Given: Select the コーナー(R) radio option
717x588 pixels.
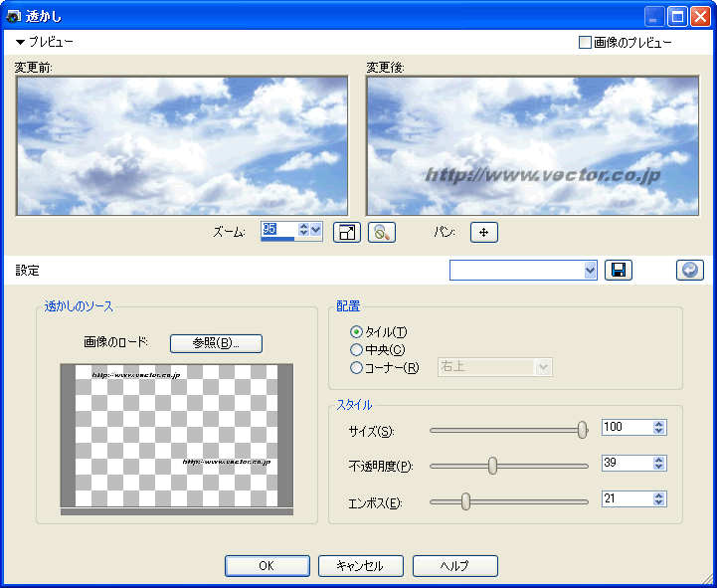Looking at the screenshot, I should (x=356, y=368).
